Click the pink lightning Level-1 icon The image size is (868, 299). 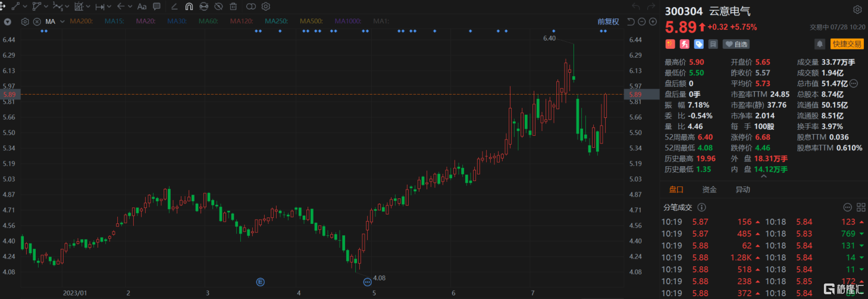[685, 43]
